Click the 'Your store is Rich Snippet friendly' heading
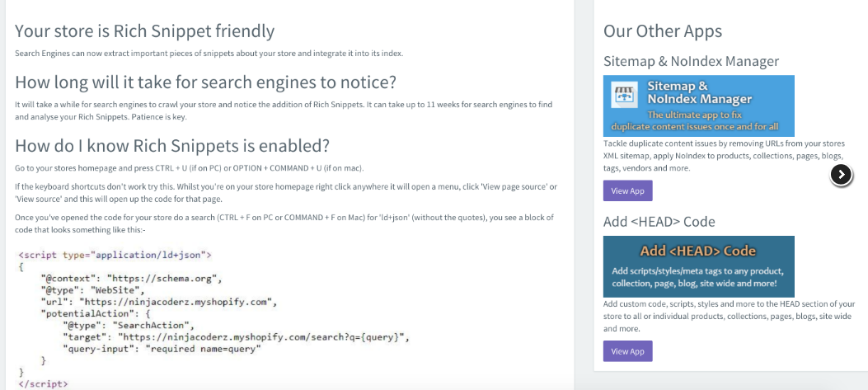Viewport: 868px width, 390px height. pyautogui.click(x=144, y=31)
